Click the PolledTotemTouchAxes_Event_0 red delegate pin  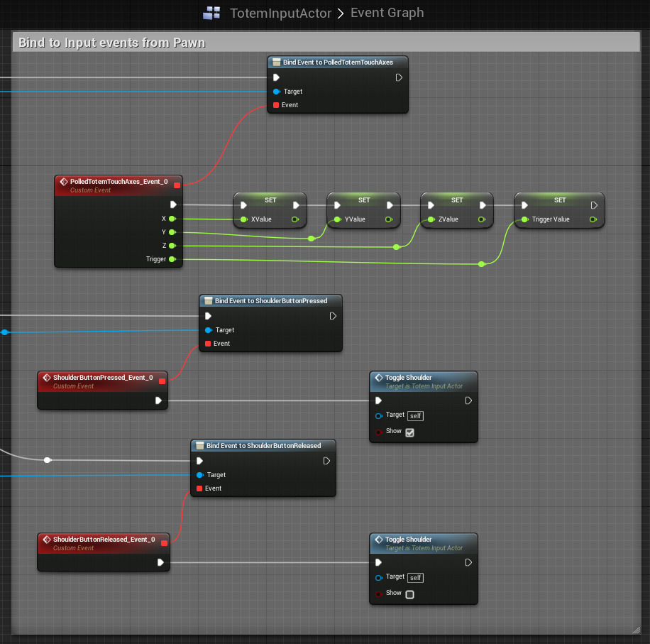click(x=177, y=185)
